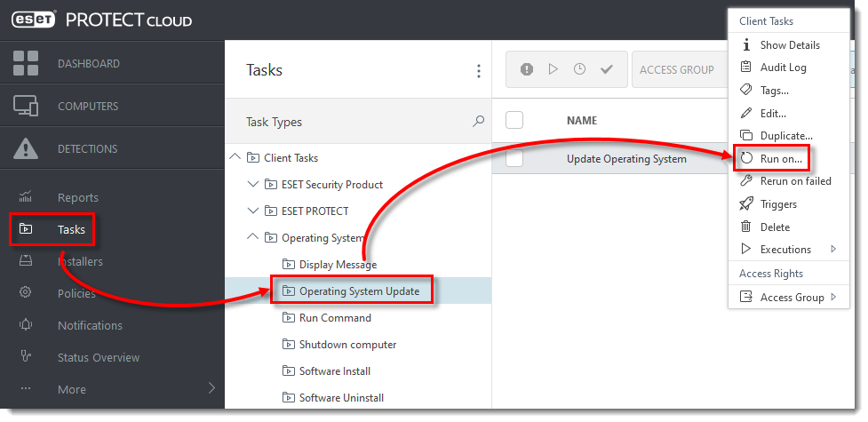Viewport: 868px width, 422px height.
Task: Expand the ESET Security Product folder
Action: click(x=252, y=184)
